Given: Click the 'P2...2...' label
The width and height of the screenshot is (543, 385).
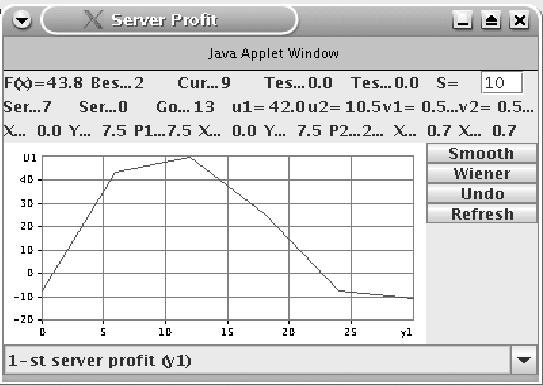Looking at the screenshot, I should pyautogui.click(x=356, y=131).
